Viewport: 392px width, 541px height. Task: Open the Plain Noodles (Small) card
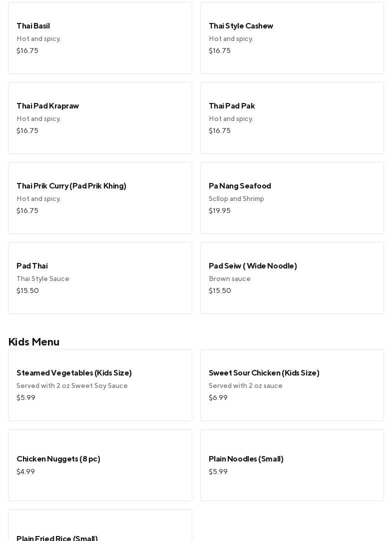[x=292, y=465]
